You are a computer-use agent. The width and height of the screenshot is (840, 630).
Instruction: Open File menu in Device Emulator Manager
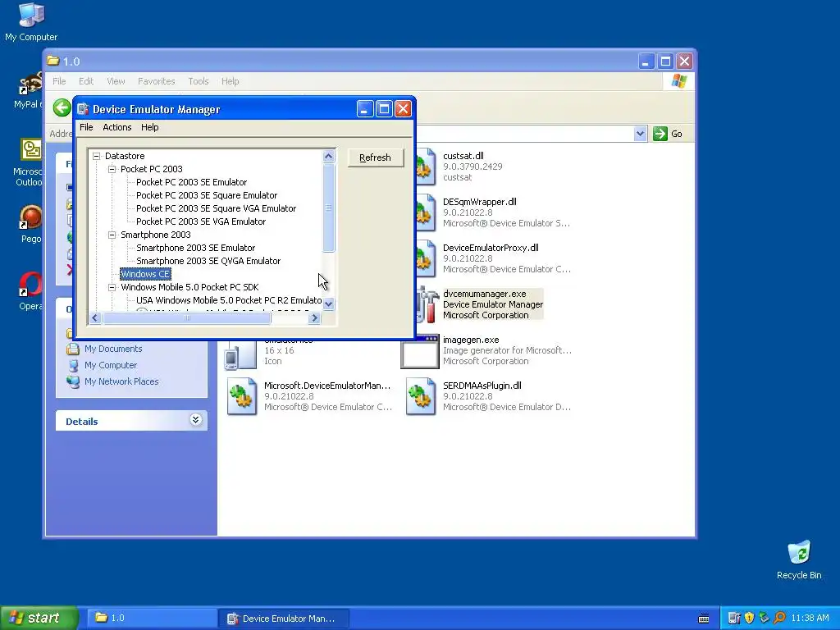click(86, 127)
